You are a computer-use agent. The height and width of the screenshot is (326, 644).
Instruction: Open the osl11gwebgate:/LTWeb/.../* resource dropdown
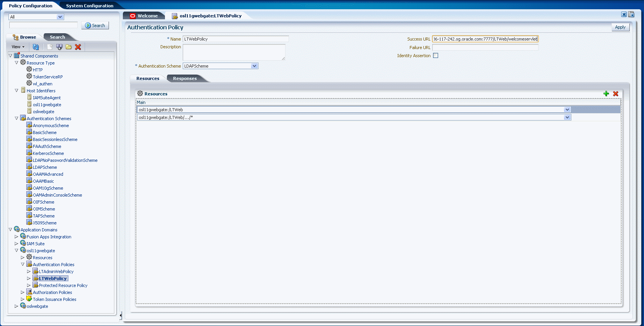(567, 117)
